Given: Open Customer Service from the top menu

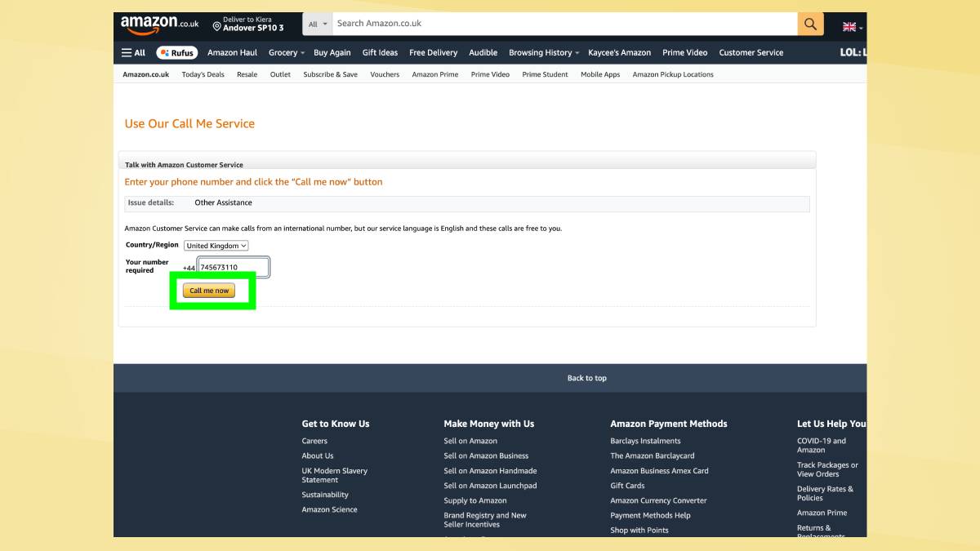Looking at the screenshot, I should (751, 52).
